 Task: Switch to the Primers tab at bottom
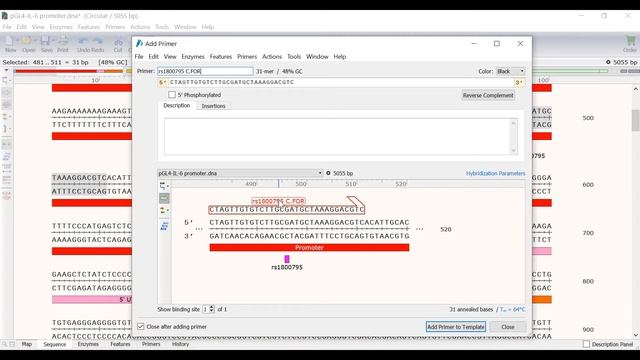tap(151, 344)
